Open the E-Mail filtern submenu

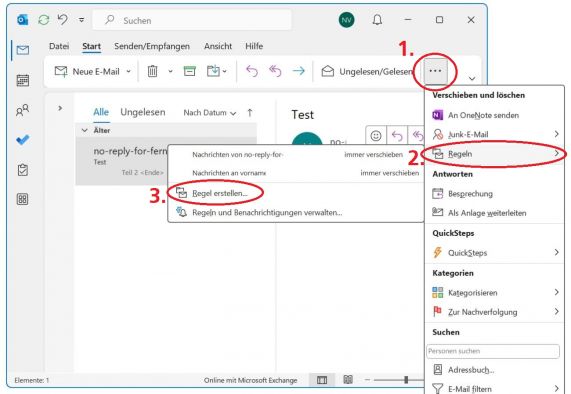click(x=494, y=388)
